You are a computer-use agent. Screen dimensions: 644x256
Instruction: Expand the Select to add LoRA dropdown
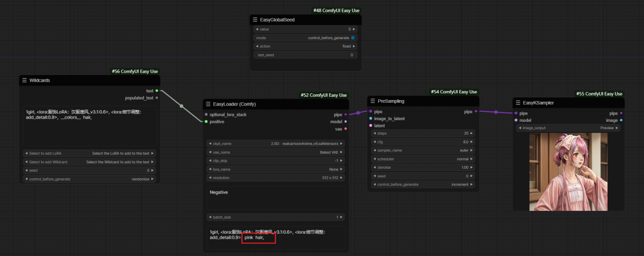click(89, 153)
